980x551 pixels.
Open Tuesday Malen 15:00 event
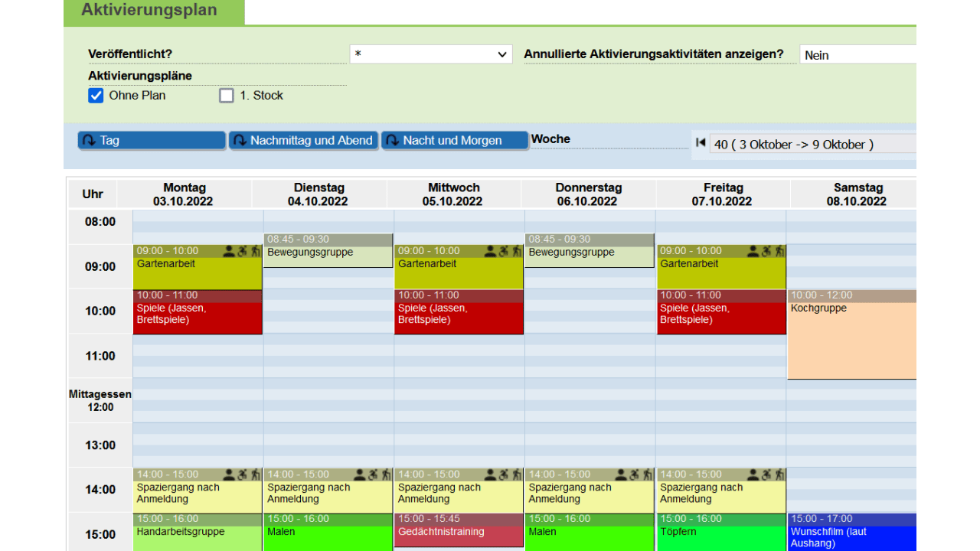[x=328, y=532]
